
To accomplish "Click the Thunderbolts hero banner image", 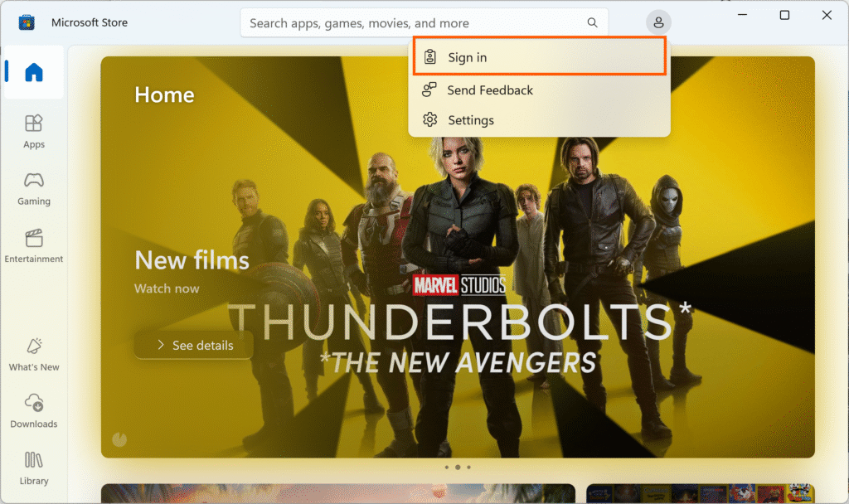I will [458, 257].
